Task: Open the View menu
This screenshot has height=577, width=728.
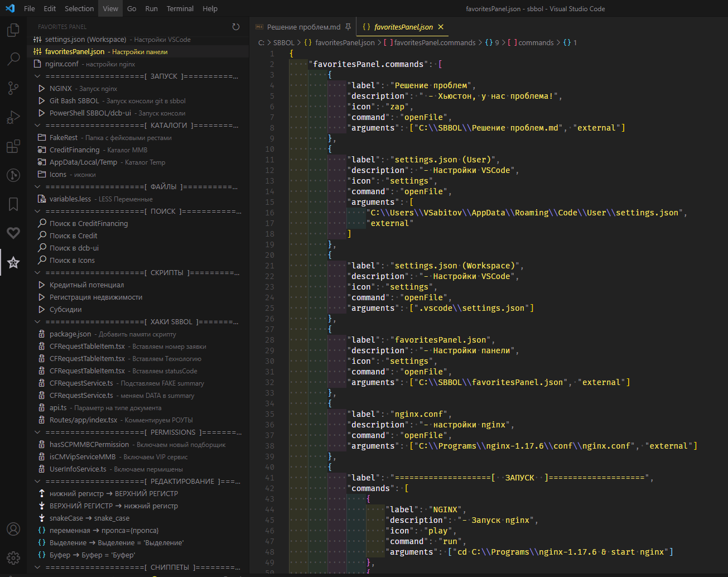Action: 110,8
